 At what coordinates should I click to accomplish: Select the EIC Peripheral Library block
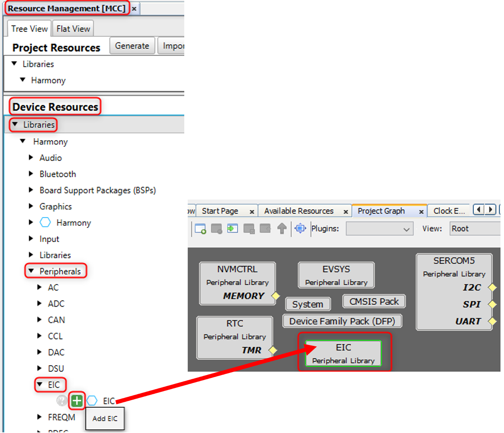click(343, 353)
